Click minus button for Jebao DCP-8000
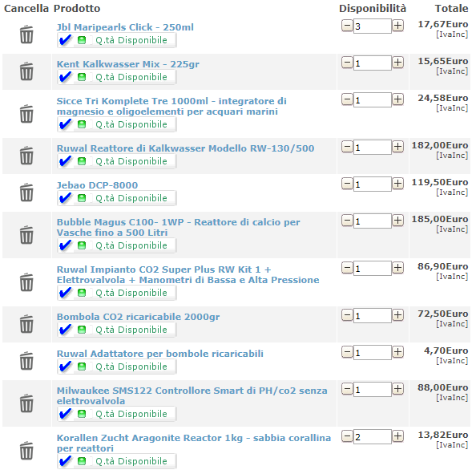Viewport: 476px width, 474px height. tap(347, 184)
